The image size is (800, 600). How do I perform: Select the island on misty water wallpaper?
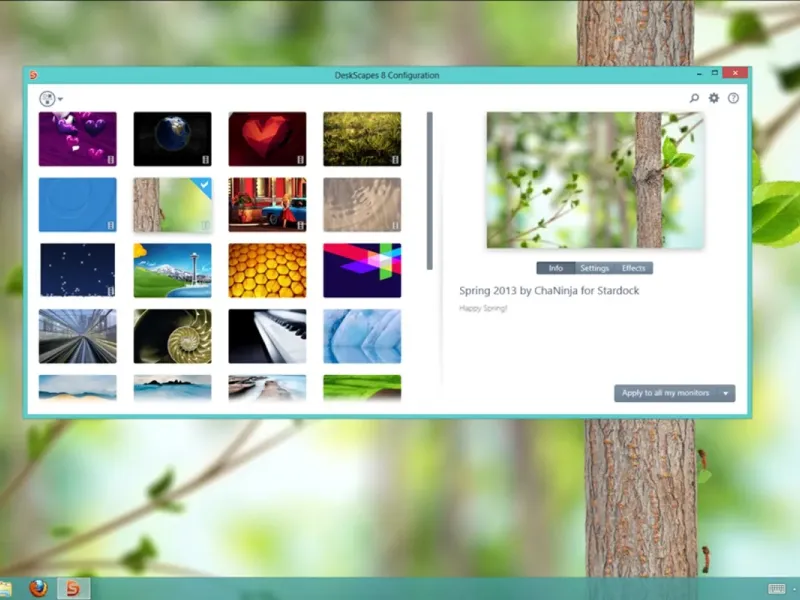click(172, 388)
